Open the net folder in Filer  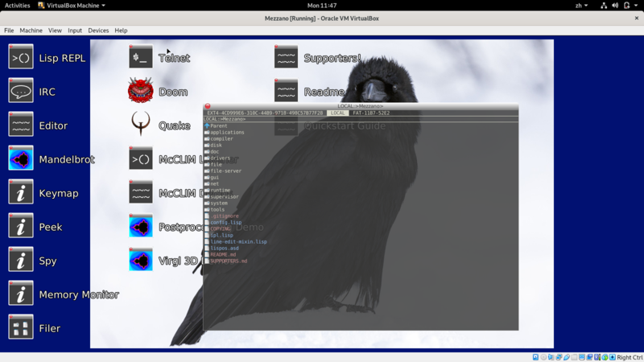[x=212, y=184]
